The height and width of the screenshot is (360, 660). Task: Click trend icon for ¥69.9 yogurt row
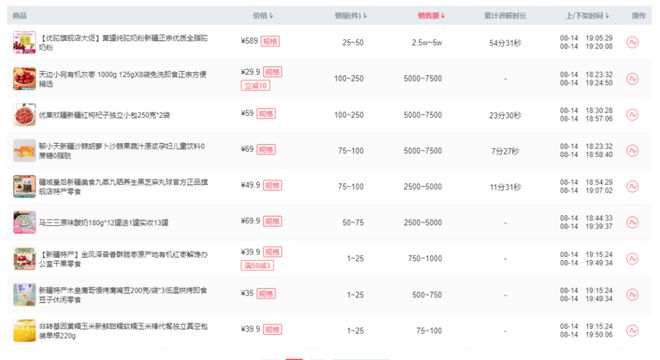(x=632, y=222)
